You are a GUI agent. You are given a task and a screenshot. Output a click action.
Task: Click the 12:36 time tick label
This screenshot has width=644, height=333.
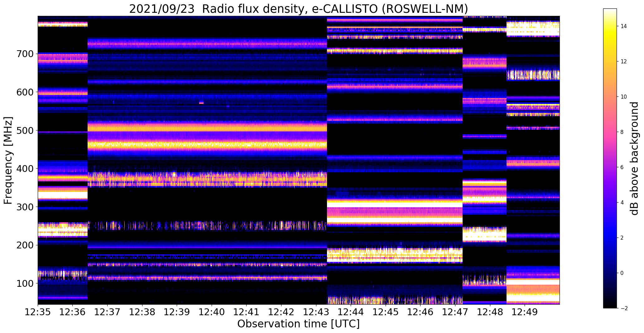click(73, 312)
